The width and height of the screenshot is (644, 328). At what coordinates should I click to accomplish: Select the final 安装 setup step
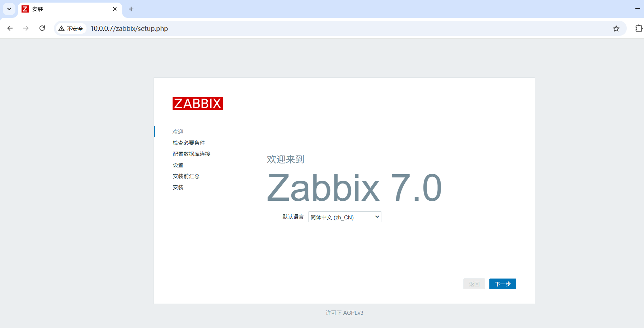point(178,187)
